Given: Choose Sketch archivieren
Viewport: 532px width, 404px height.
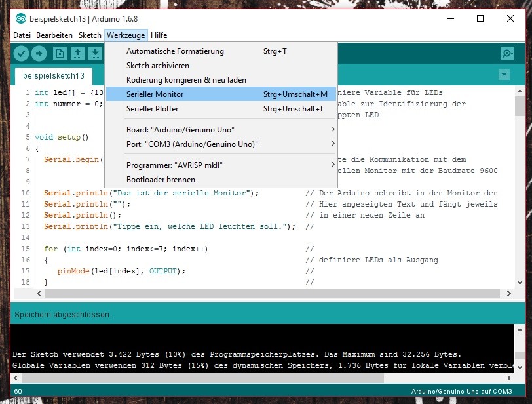Looking at the screenshot, I should (221, 65).
